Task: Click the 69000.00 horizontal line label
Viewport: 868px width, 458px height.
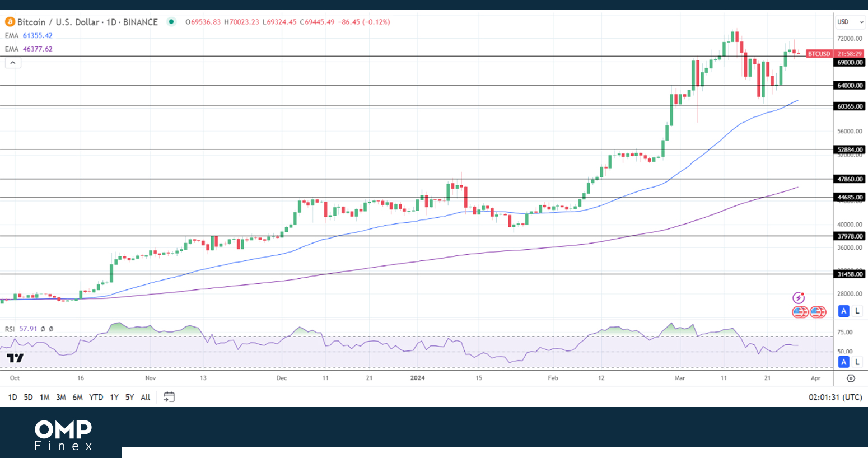Action: (x=850, y=62)
